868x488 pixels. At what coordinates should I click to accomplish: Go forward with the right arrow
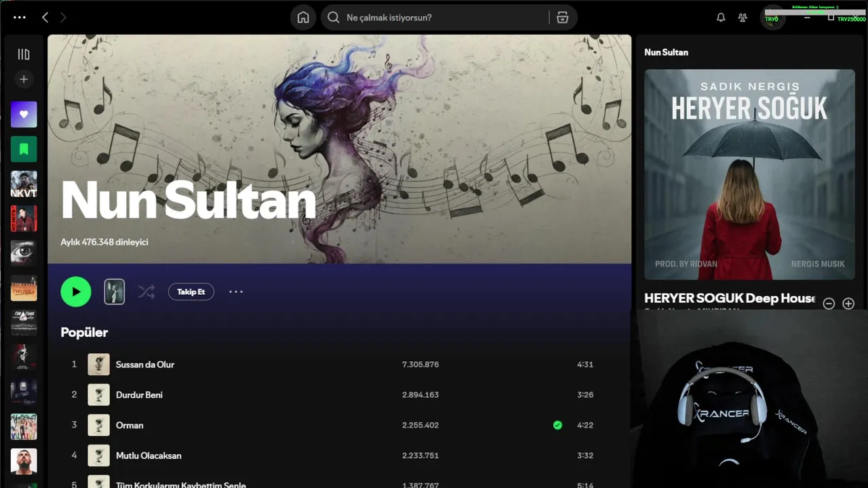pyautogui.click(x=64, y=18)
